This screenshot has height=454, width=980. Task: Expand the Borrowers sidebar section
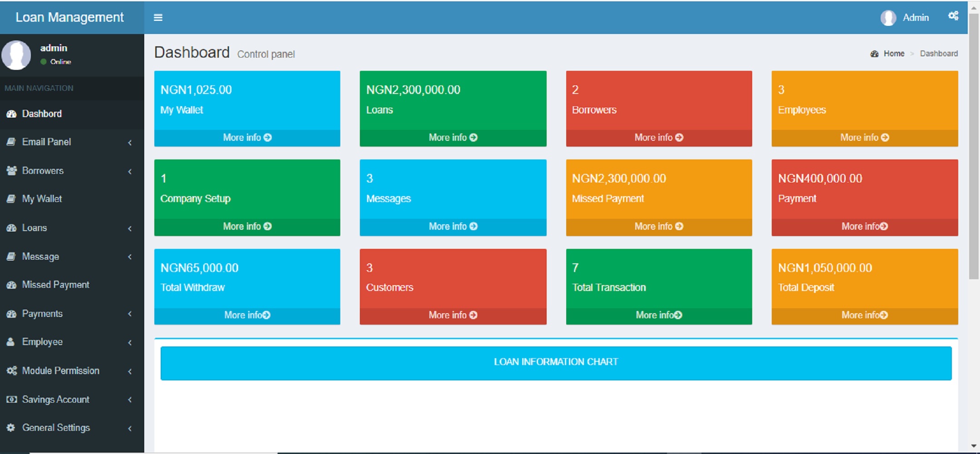131,172
